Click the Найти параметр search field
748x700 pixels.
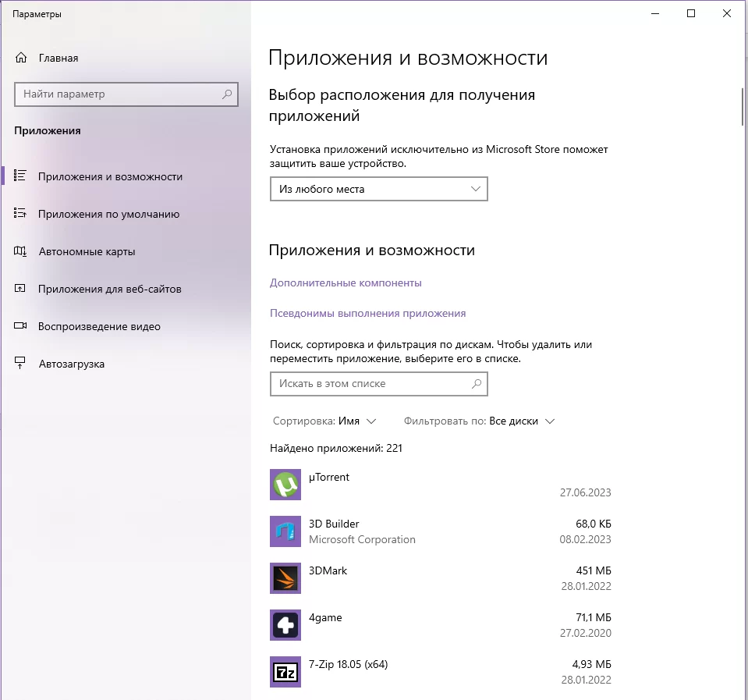point(117,94)
